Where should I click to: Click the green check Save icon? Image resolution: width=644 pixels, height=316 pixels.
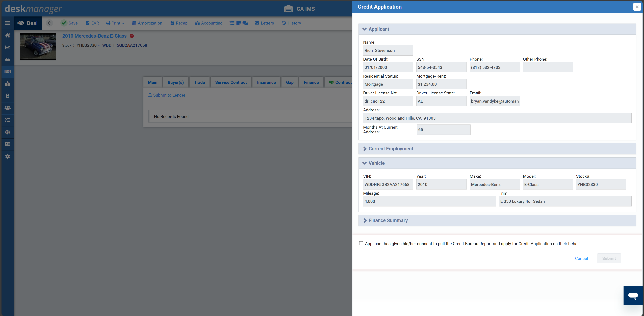(64, 23)
